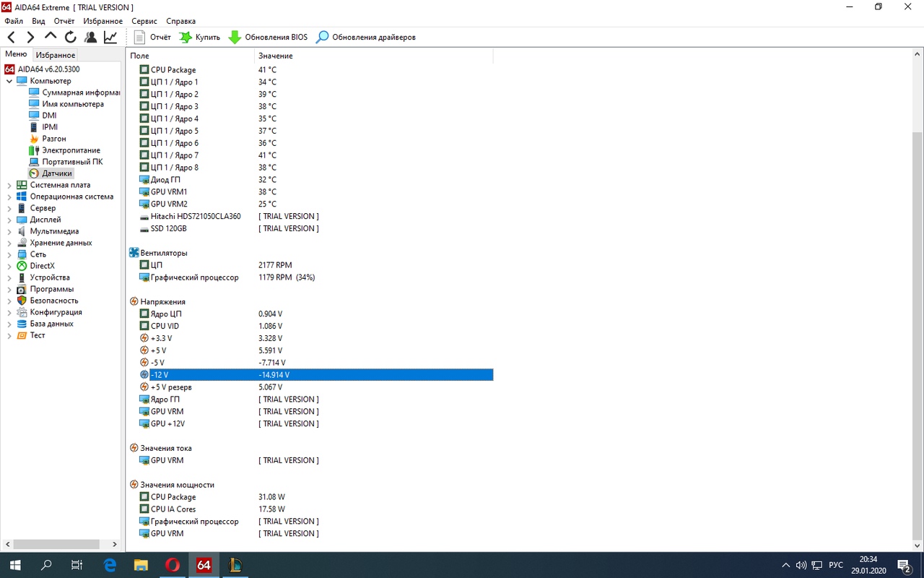Select Электропитание in the tree
The width and height of the screenshot is (924, 578).
coord(65,150)
